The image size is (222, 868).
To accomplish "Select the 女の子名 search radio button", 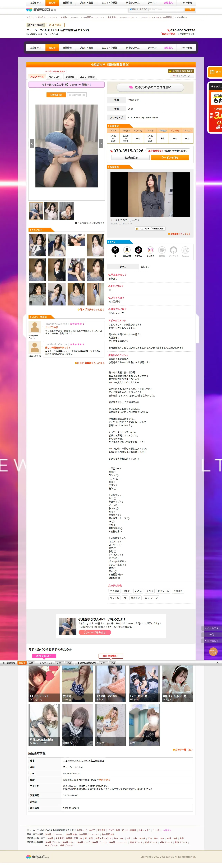I will tap(138, 10).
